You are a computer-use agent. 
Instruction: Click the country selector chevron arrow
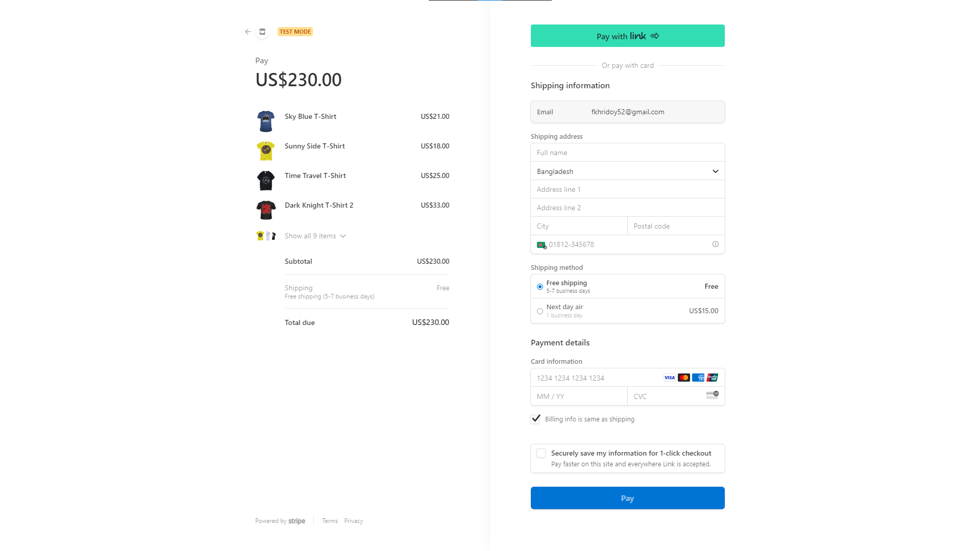[715, 171]
